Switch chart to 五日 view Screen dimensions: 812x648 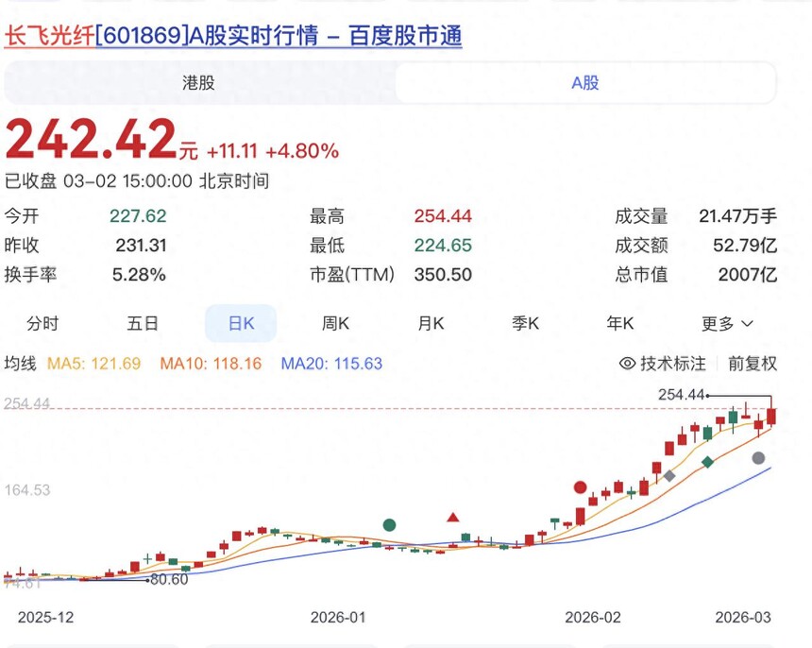143,323
